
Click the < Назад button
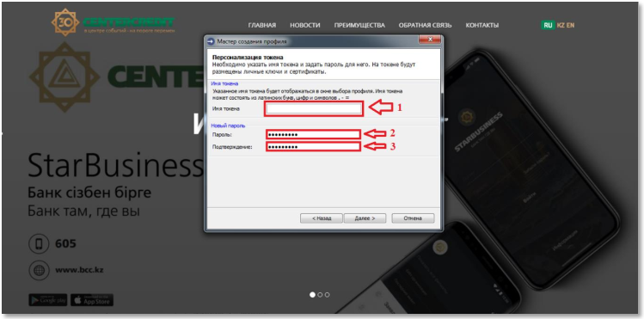point(322,218)
